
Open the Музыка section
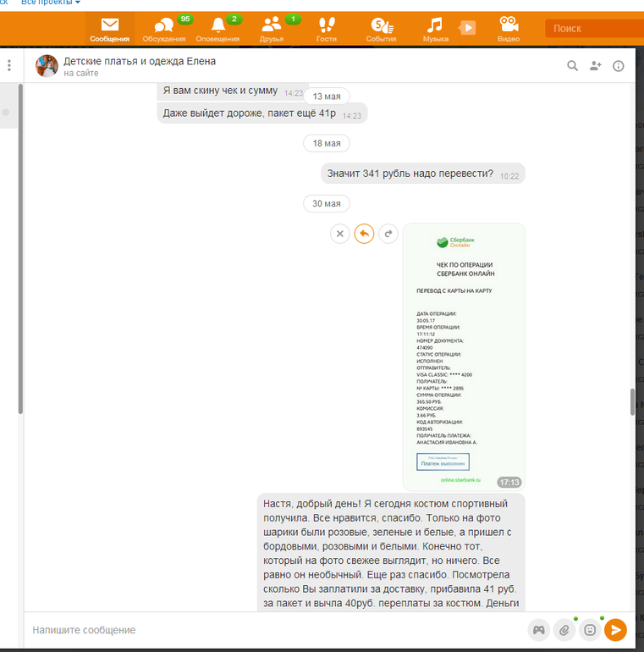click(x=435, y=29)
